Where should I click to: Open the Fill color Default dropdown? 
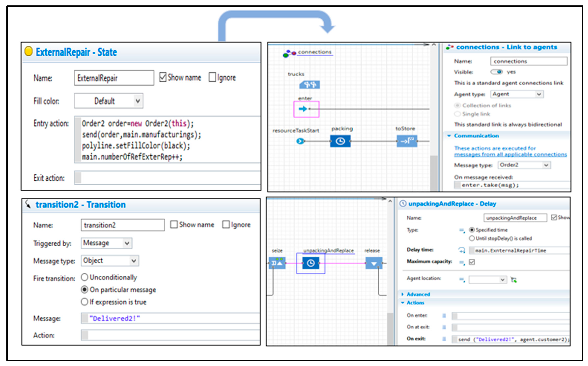tap(109, 101)
